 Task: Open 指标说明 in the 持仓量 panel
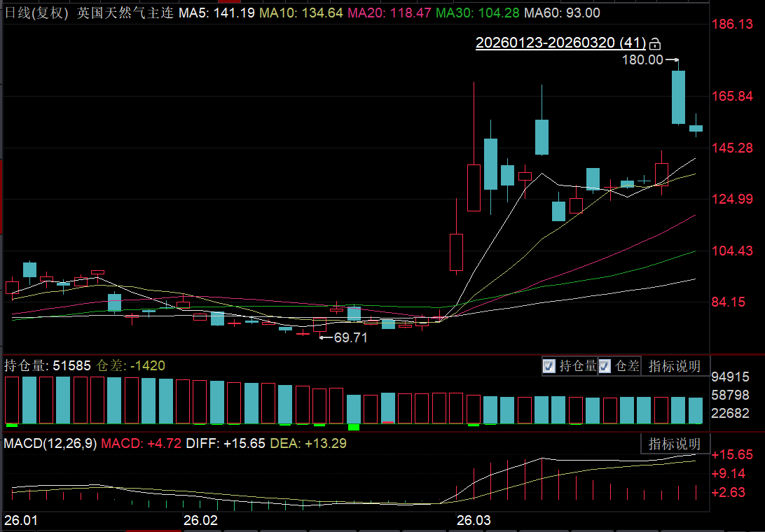coord(674,366)
